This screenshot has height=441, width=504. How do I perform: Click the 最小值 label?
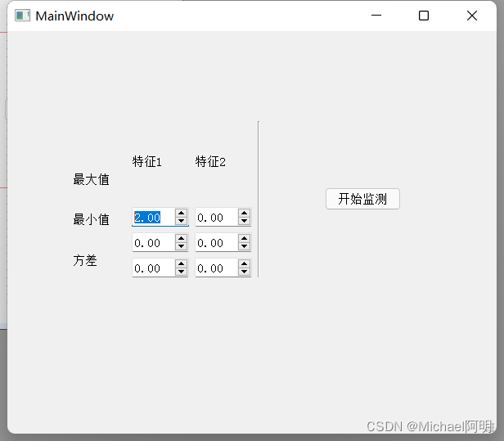click(92, 219)
